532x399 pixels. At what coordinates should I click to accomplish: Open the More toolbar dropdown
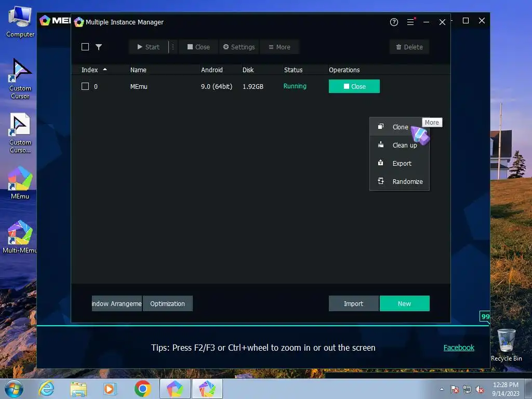[x=280, y=47]
